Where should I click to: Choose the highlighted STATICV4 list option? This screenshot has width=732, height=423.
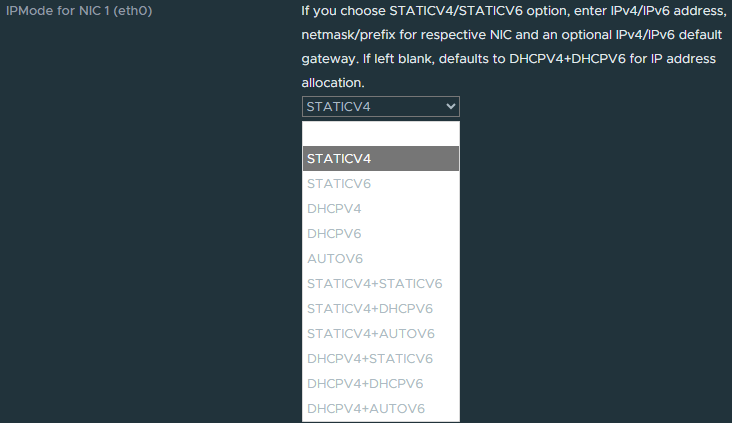point(380,158)
